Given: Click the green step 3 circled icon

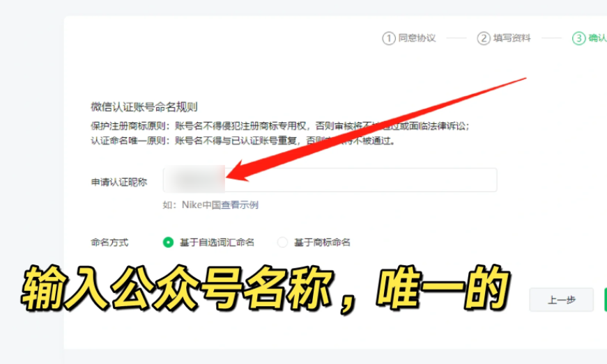Looking at the screenshot, I should (x=578, y=38).
